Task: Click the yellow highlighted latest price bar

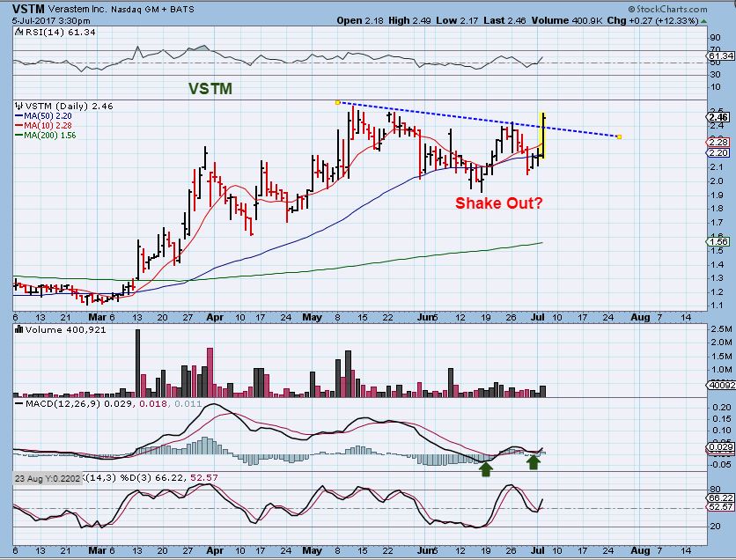Action: (x=543, y=136)
